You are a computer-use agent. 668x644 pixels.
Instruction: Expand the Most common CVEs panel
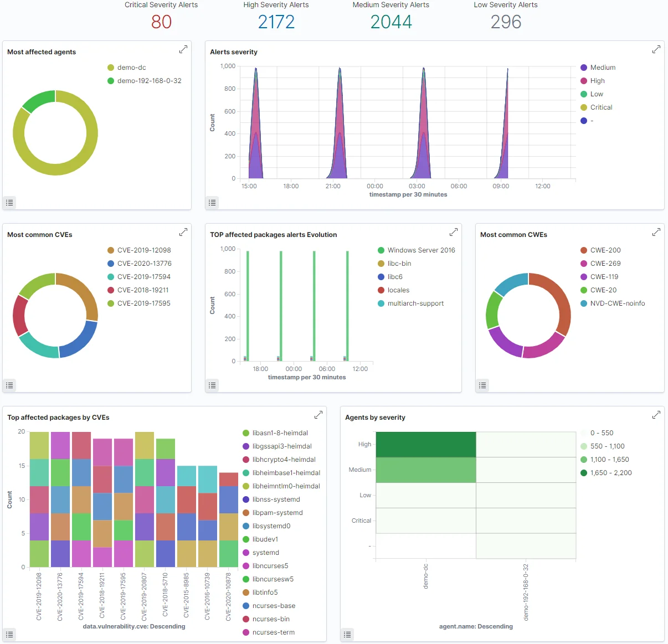click(183, 232)
